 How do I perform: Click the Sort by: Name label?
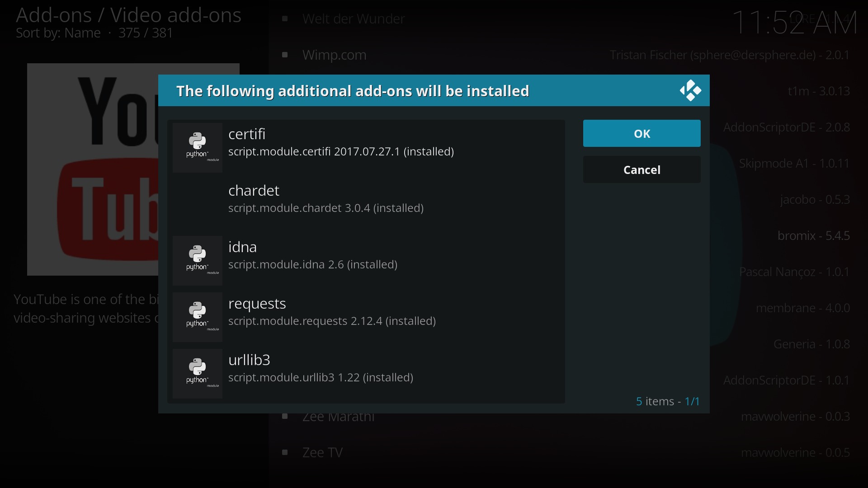point(58,33)
